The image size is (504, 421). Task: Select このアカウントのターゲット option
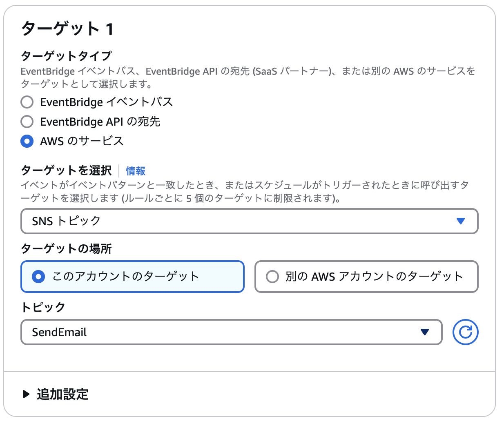[x=38, y=277]
